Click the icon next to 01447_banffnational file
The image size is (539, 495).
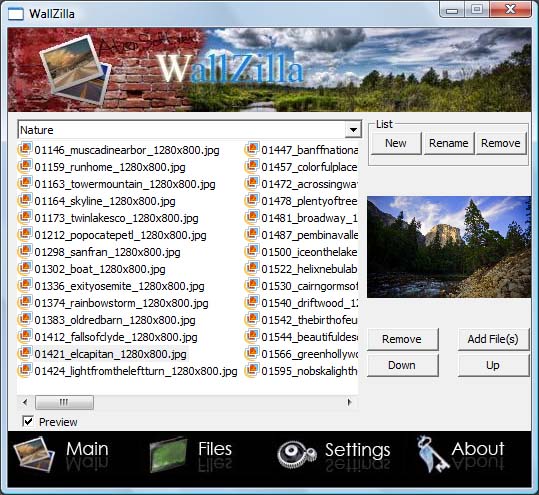click(x=252, y=150)
